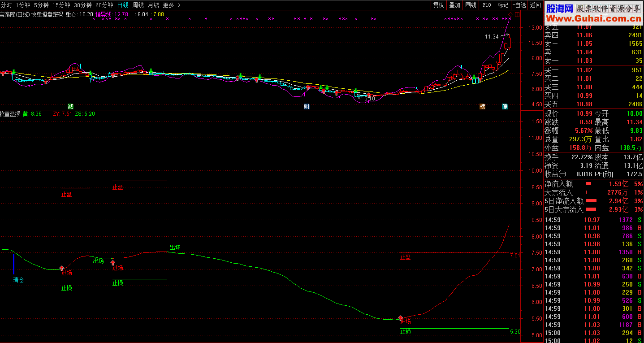Image resolution: width=644 pixels, height=343 pixels.
Task: Click the 卖二 11.04 order row
Action: tap(593, 52)
